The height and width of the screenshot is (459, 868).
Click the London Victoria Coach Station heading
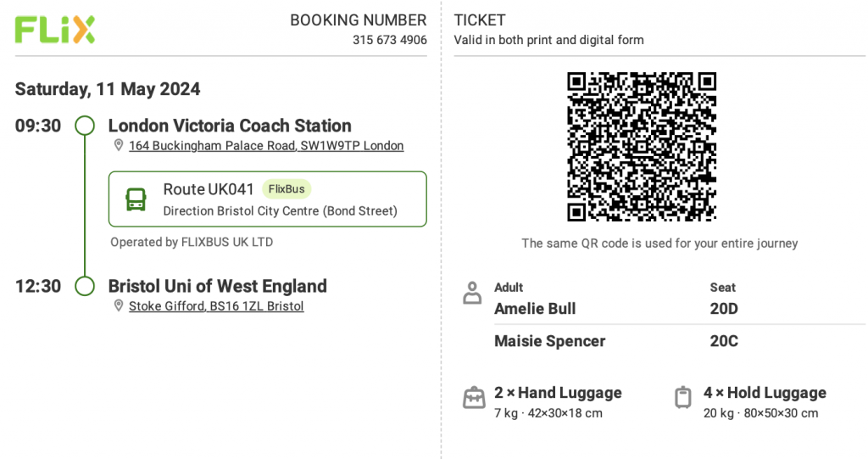[x=230, y=126]
